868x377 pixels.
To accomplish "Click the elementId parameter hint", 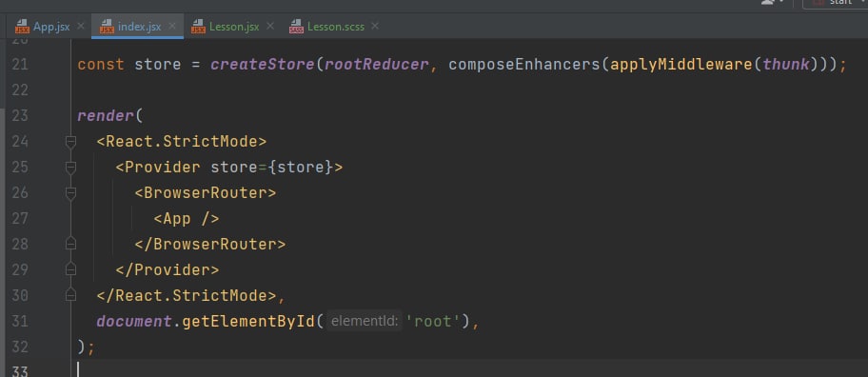I will (x=364, y=321).
